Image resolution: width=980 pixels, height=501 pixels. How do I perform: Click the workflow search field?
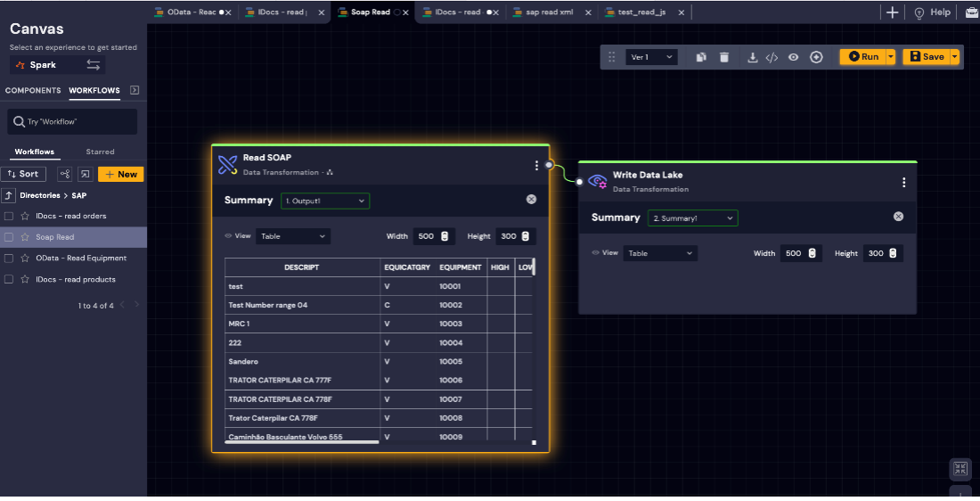click(73, 121)
